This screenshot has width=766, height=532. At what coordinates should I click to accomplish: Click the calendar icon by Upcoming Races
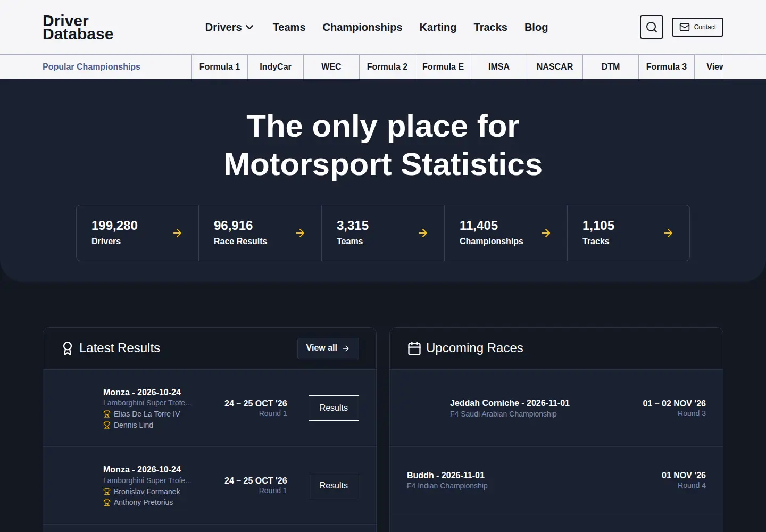pyautogui.click(x=414, y=348)
